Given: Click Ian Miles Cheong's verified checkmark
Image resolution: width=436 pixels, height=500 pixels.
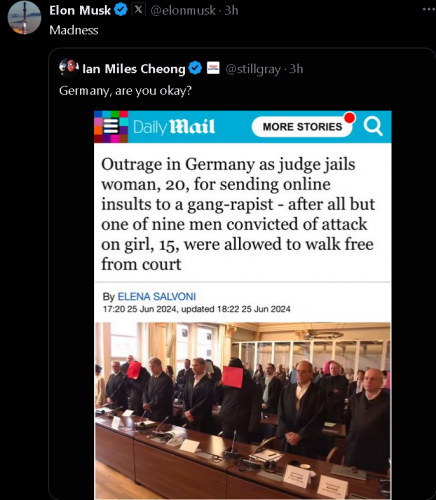Looking at the screenshot, I should tap(195, 68).
